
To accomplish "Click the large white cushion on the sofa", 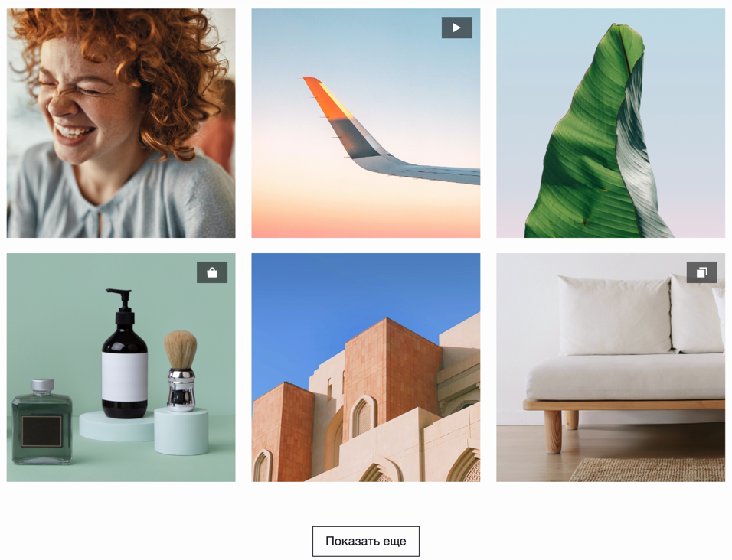I will tap(614, 315).
